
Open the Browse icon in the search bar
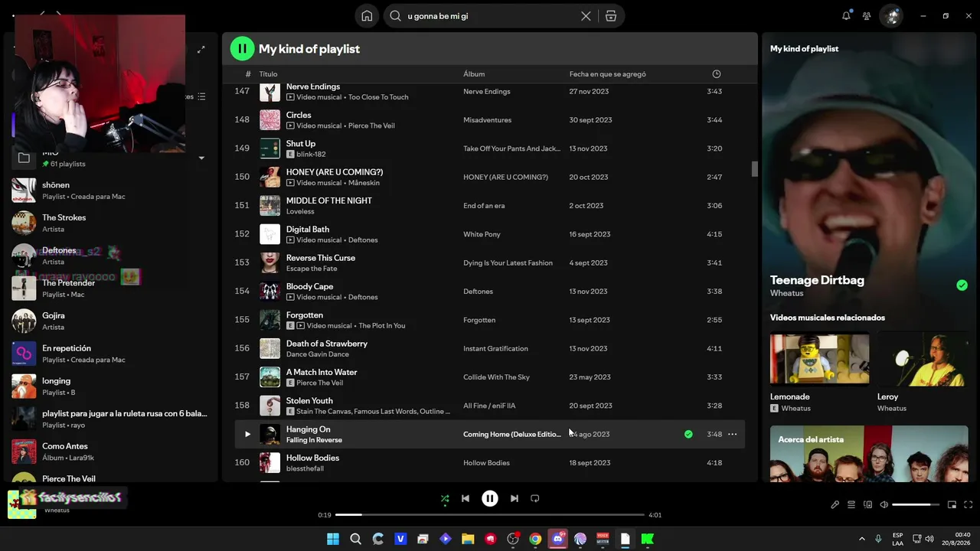611,16
